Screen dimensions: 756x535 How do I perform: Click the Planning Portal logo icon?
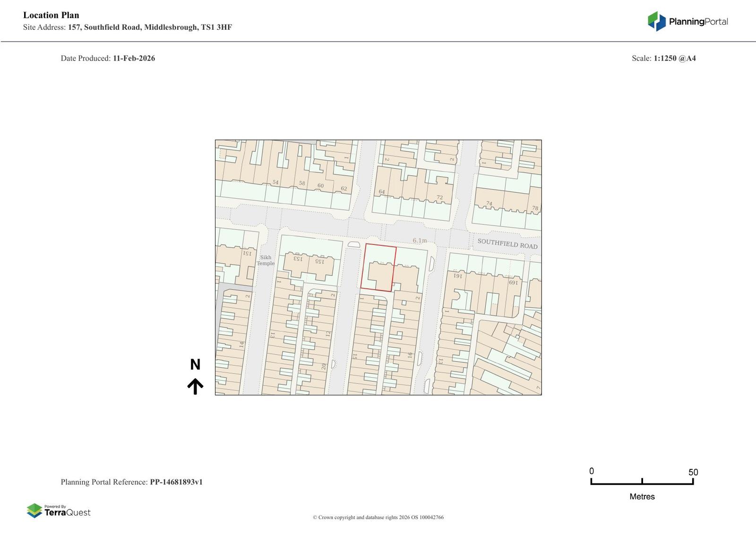point(656,21)
